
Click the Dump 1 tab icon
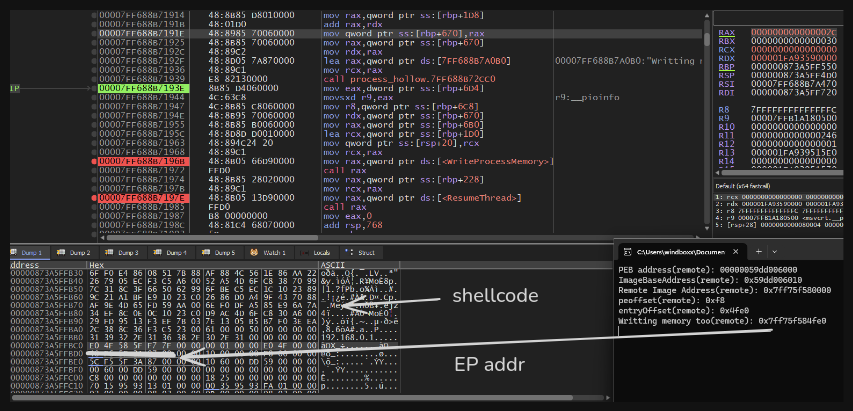point(16,252)
